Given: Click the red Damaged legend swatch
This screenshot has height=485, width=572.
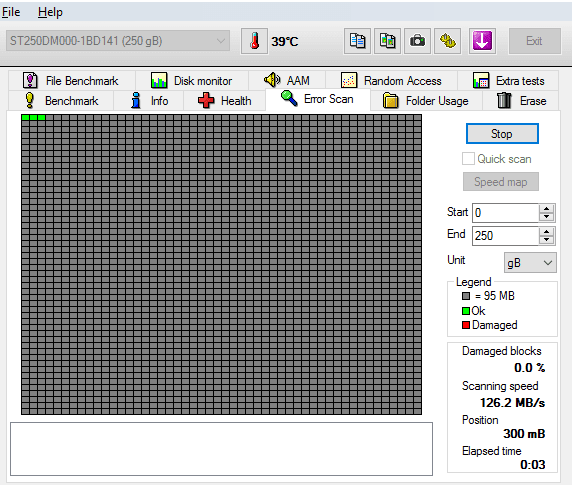Looking at the screenshot, I should pos(466,325).
